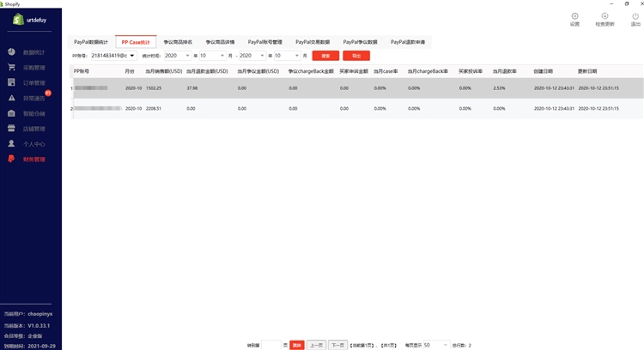Viewport: 644px width, 350px height.
Task: Switch to the PayPal争议数据 tab
Action: (360, 42)
